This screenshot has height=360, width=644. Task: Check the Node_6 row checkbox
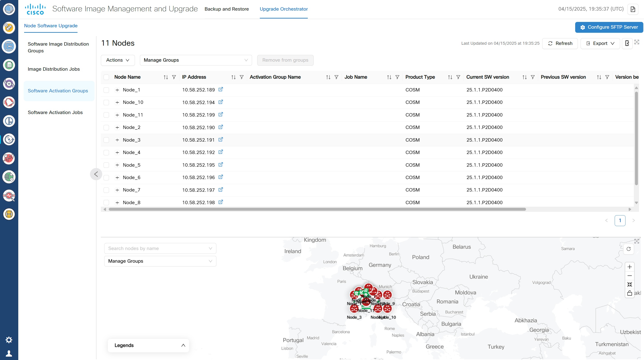point(106,177)
